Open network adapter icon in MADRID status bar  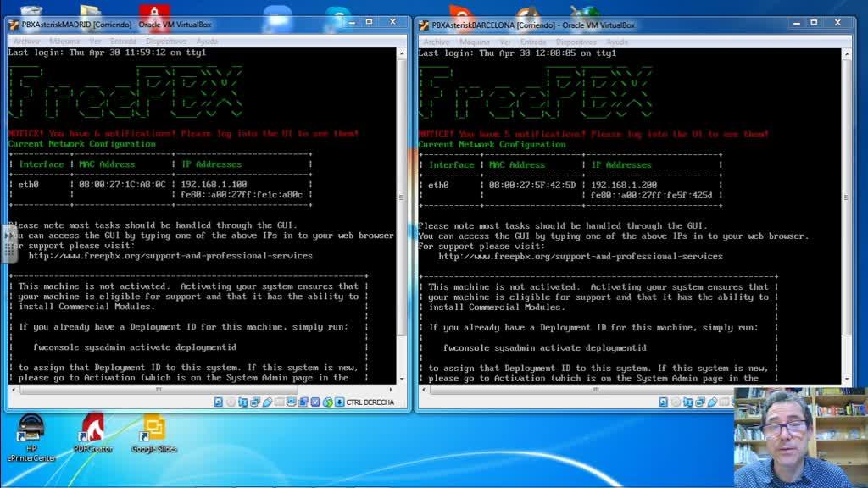tap(255, 402)
